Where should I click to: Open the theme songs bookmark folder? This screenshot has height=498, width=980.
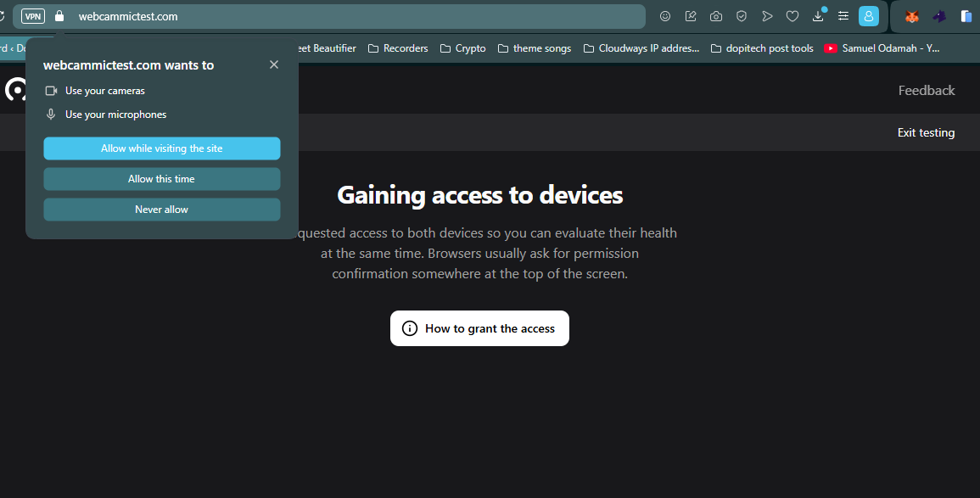[x=535, y=48]
